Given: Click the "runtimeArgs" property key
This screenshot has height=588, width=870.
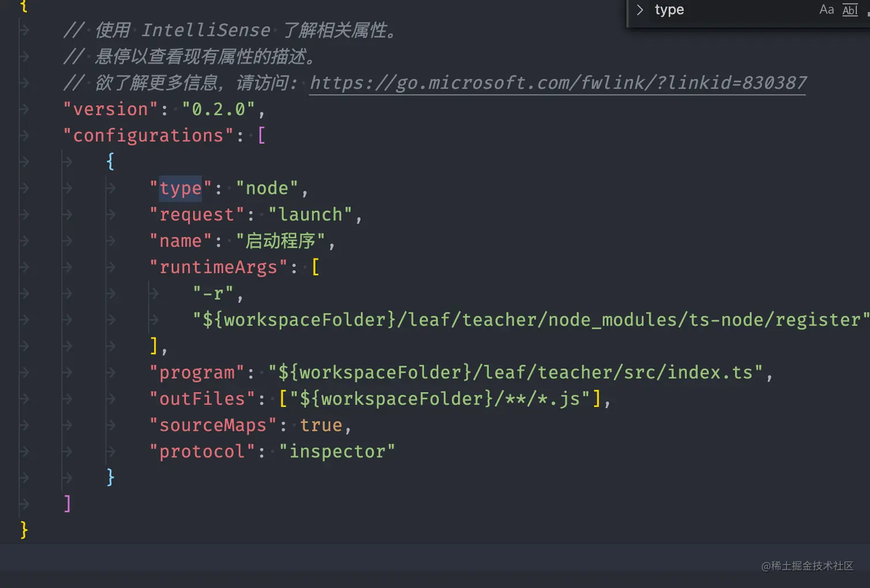Looking at the screenshot, I should point(218,268).
